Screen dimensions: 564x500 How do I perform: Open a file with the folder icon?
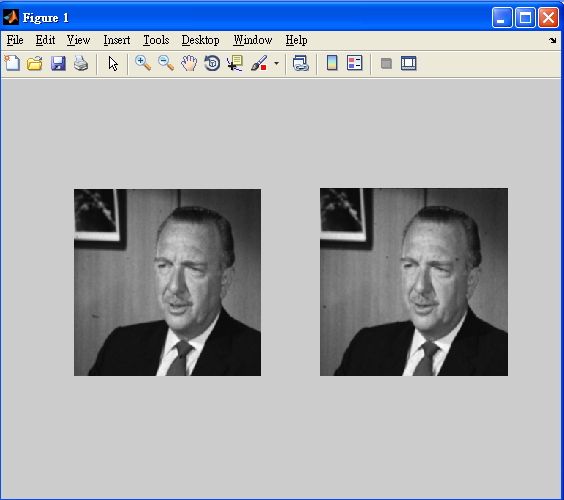[x=35, y=63]
